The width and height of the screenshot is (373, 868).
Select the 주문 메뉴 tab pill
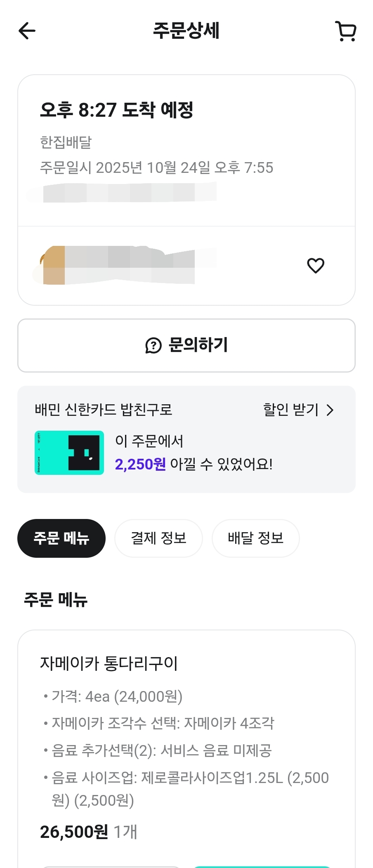[61, 538]
